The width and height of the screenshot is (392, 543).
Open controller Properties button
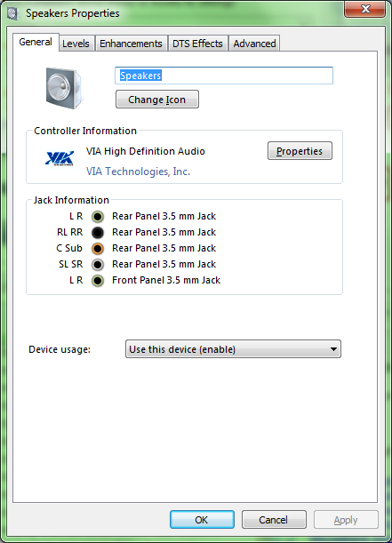pyautogui.click(x=300, y=151)
